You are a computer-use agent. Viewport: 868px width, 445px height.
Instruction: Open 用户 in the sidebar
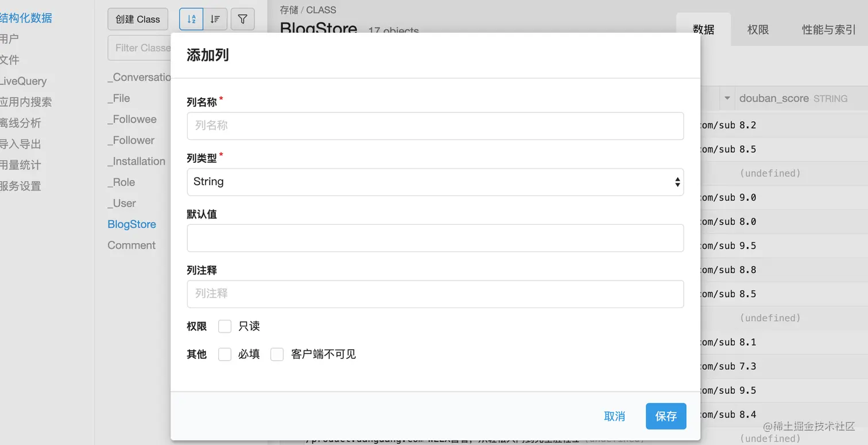[x=10, y=39]
